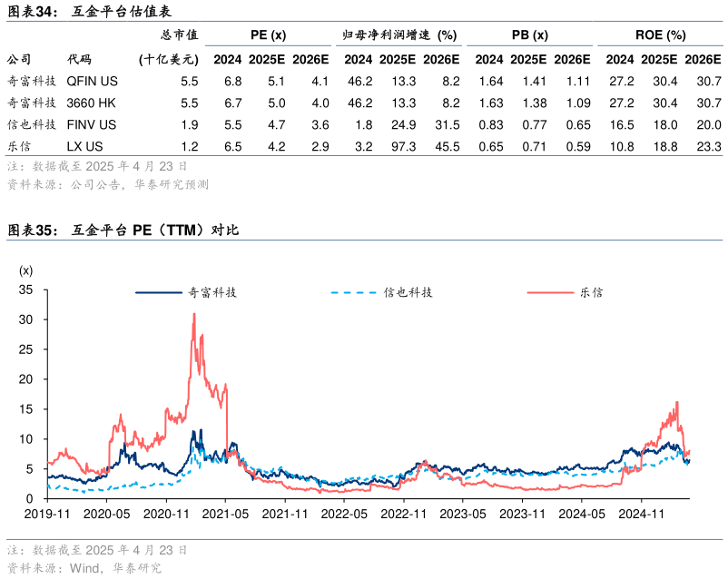728x579 pixels.
Task: Click the dark blue legend line sample
Action: click(159, 292)
